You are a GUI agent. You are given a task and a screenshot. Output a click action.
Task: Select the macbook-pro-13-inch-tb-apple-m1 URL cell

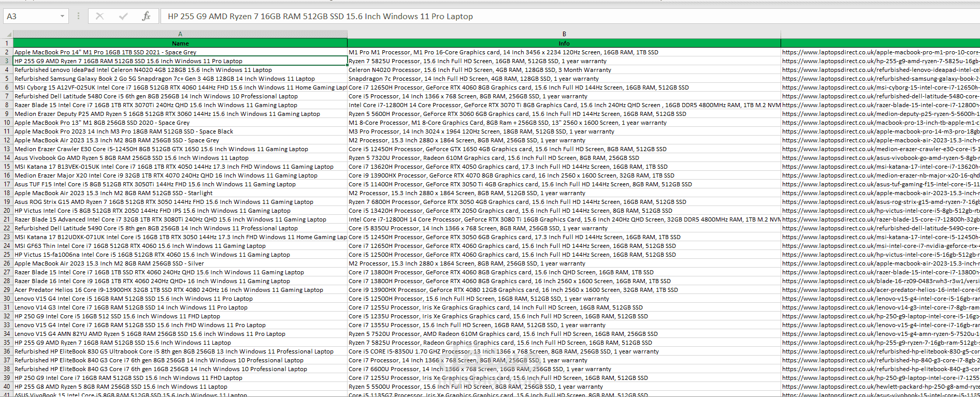point(881,123)
